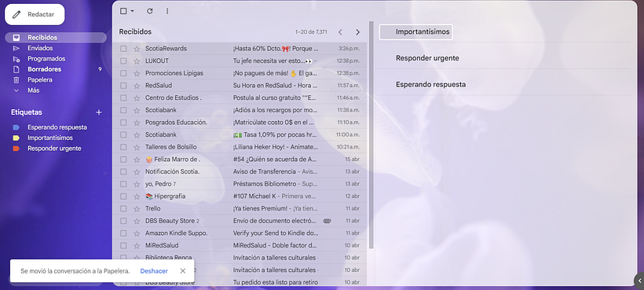Star the Centro de Estudios email
Viewport: 644px width, 290px height.
(x=137, y=97)
